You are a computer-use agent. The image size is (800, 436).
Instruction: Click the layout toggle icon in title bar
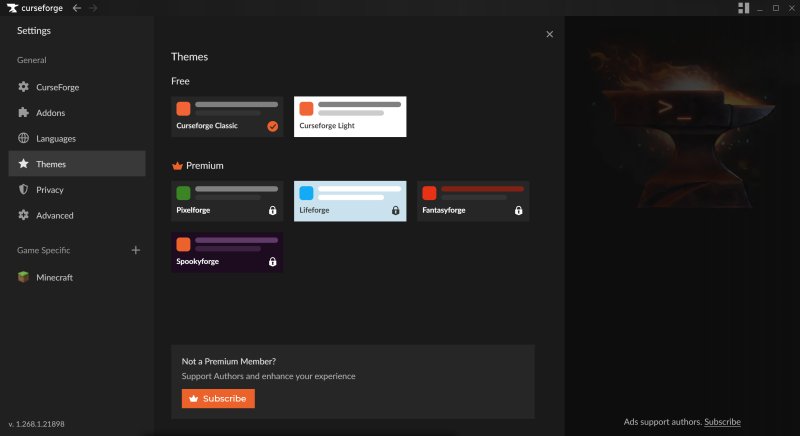(x=743, y=8)
